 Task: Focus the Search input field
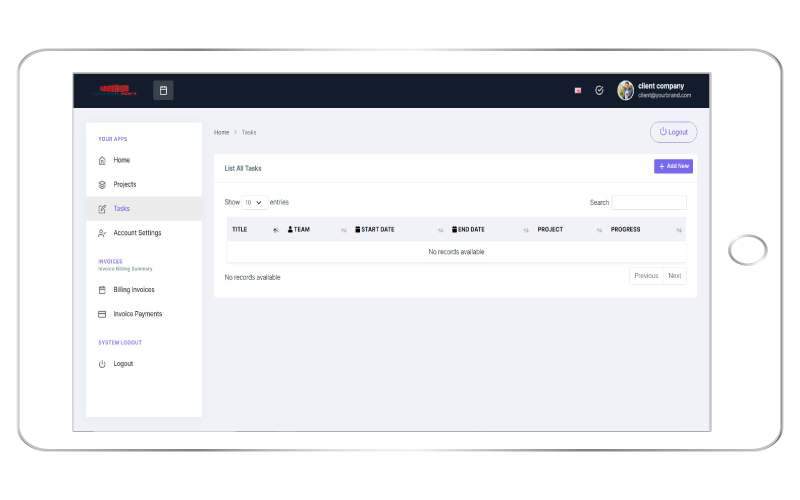point(649,202)
